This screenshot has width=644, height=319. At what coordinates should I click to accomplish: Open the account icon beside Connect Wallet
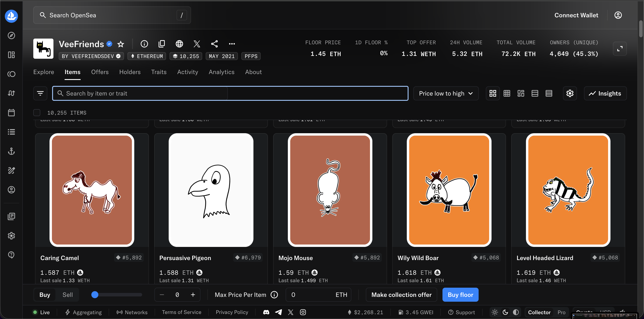click(618, 15)
